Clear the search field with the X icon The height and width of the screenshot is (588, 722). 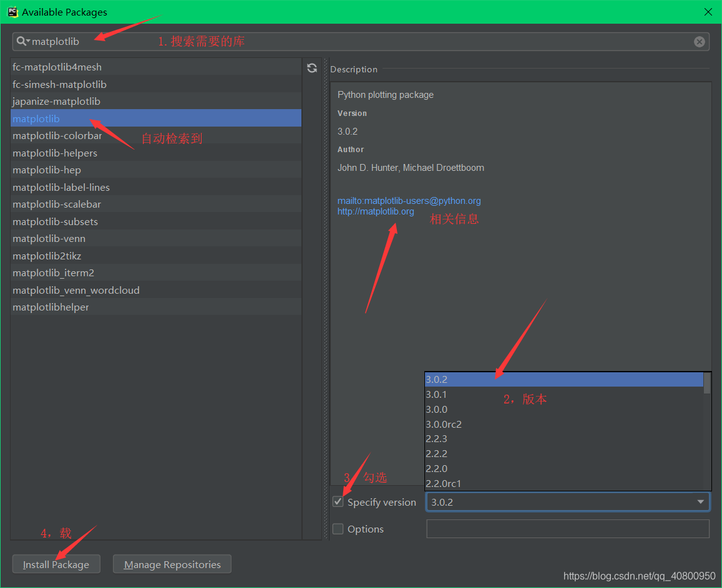(699, 42)
